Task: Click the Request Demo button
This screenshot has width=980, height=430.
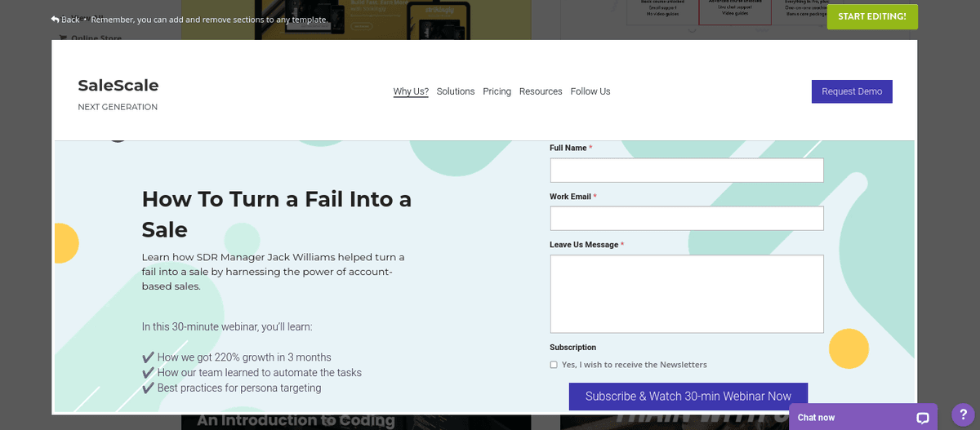Action: (852, 91)
